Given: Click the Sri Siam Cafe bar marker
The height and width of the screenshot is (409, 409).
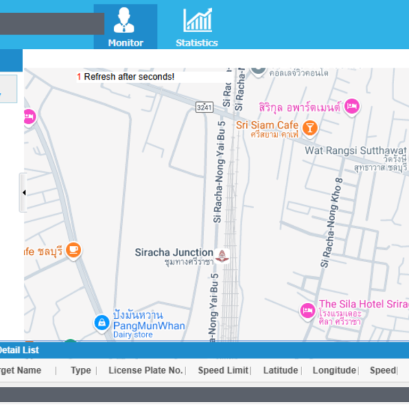Looking at the screenshot, I should click(310, 128).
